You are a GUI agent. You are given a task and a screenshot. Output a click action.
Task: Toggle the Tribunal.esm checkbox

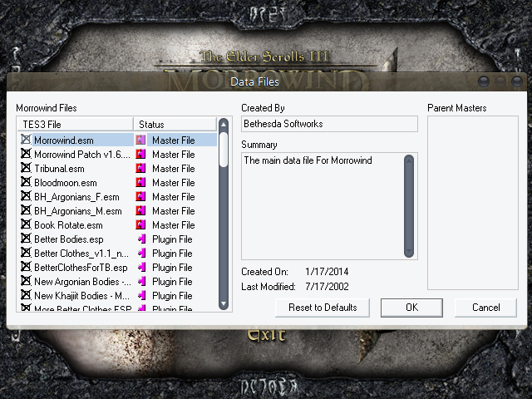(x=26, y=168)
